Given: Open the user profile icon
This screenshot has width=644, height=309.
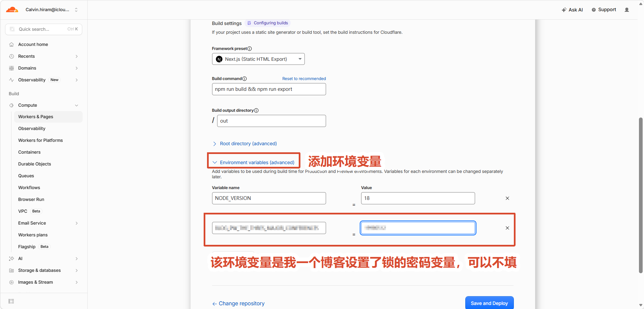Looking at the screenshot, I should 627,10.
